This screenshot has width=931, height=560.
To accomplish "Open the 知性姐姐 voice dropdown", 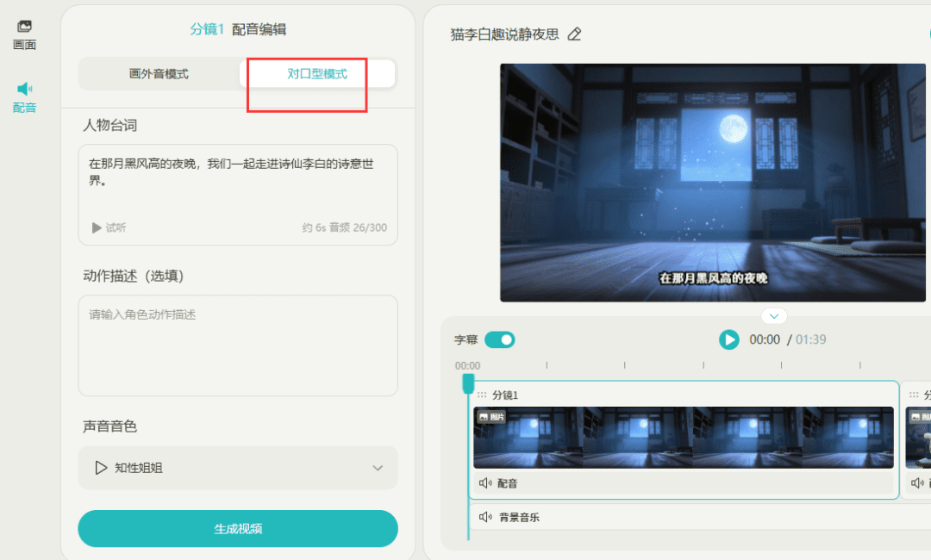I will click(x=238, y=468).
